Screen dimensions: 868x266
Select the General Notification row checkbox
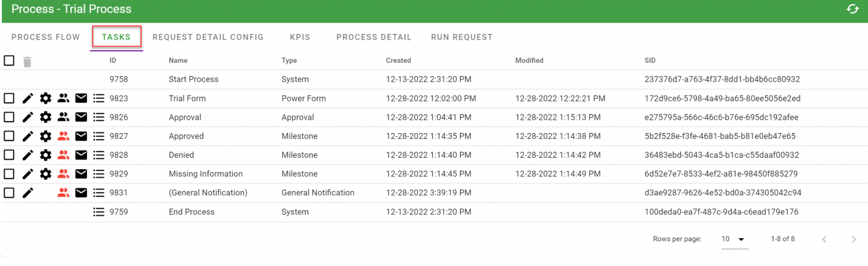click(x=9, y=192)
